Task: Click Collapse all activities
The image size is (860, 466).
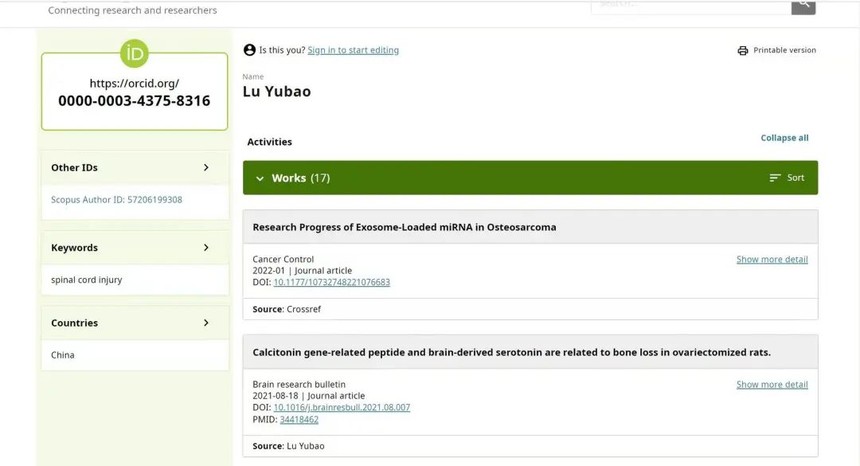Action: point(784,138)
